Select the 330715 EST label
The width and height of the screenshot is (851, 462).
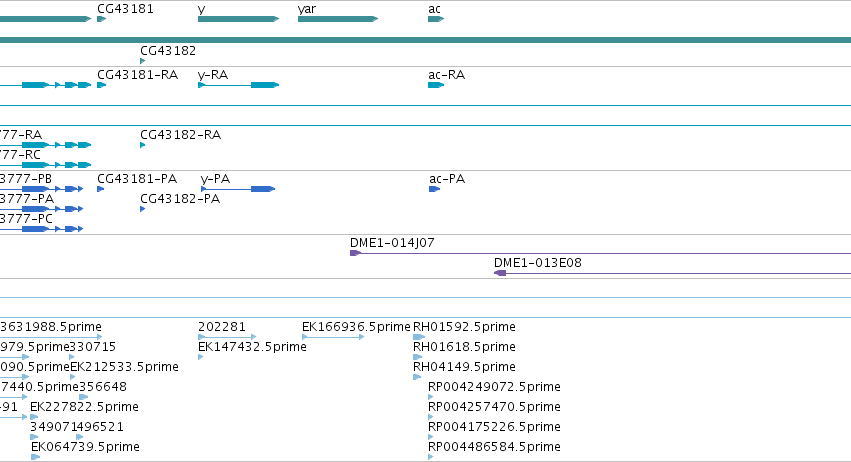(x=93, y=346)
